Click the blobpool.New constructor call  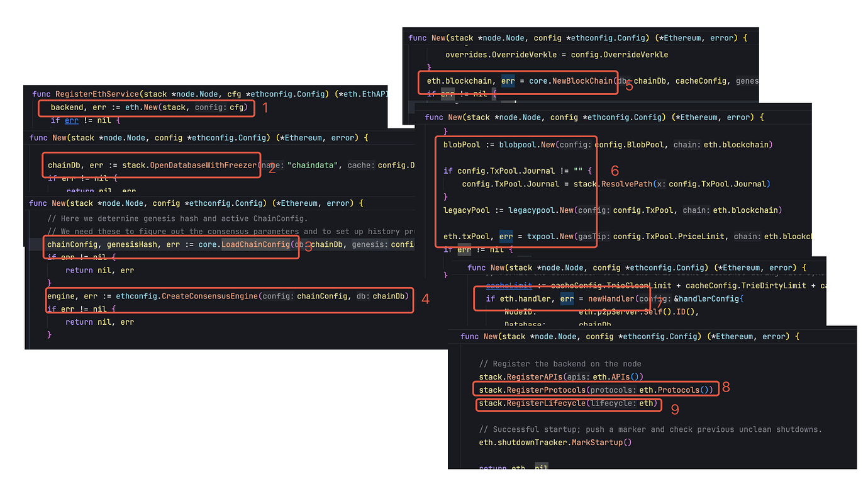527,145
